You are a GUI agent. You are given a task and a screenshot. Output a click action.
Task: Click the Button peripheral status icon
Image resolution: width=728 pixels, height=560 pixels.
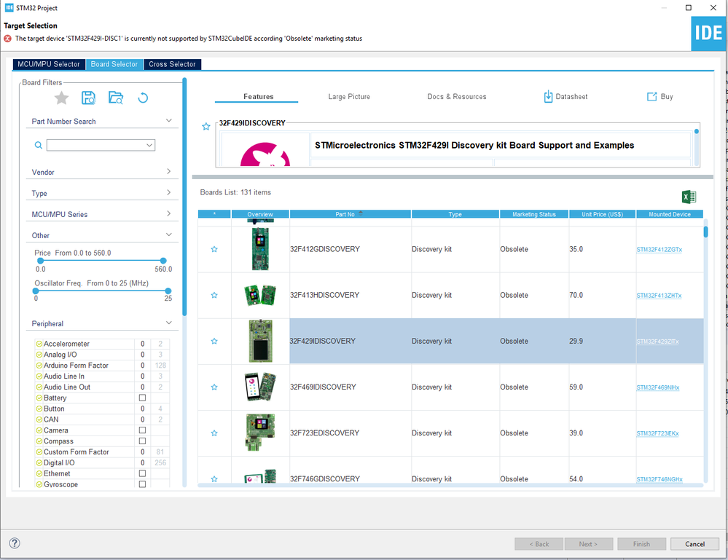tap(39, 409)
